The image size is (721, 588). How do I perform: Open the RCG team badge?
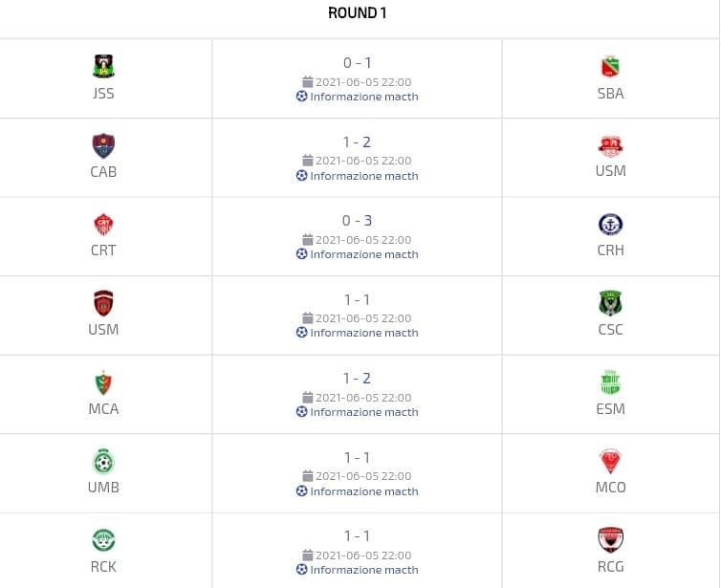[610, 539]
